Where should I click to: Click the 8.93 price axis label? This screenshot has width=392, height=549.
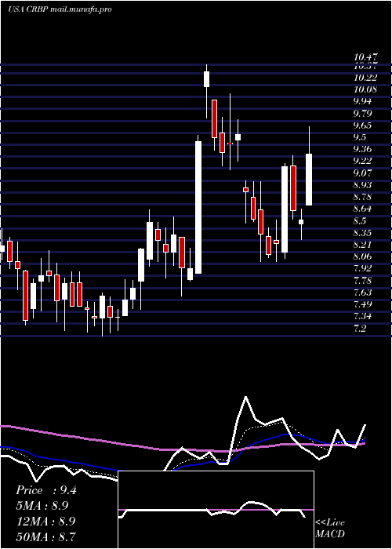click(x=362, y=185)
